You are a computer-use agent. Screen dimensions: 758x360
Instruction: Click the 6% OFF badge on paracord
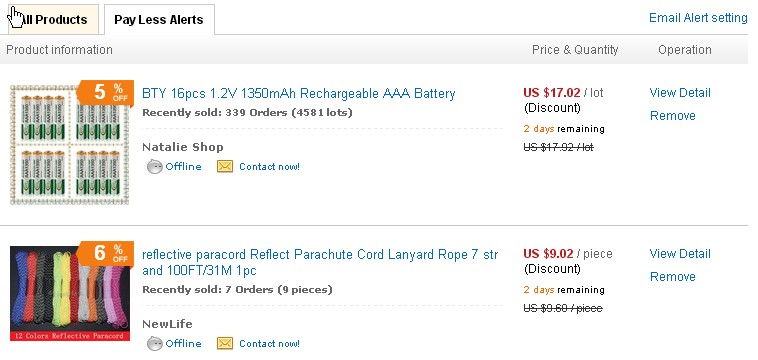tap(106, 253)
